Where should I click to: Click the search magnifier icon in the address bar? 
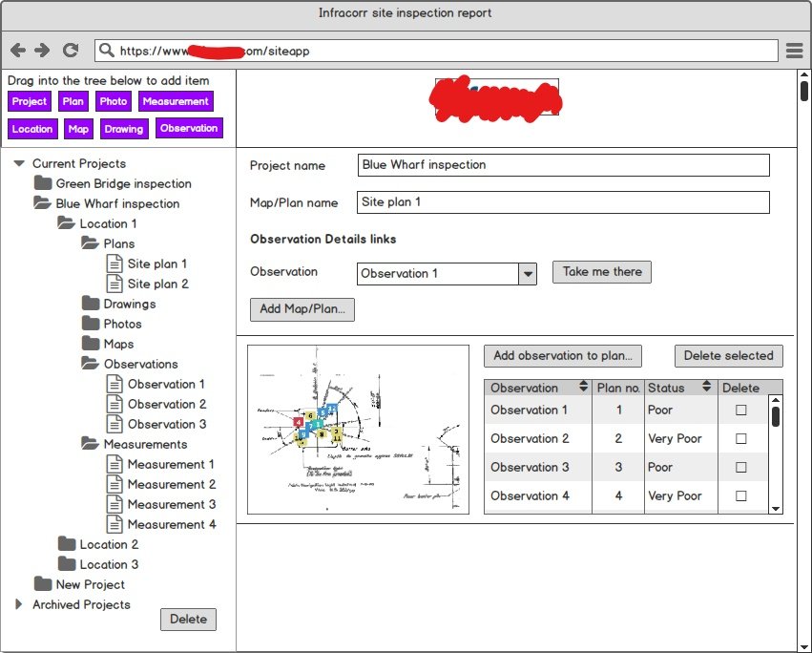(x=106, y=51)
